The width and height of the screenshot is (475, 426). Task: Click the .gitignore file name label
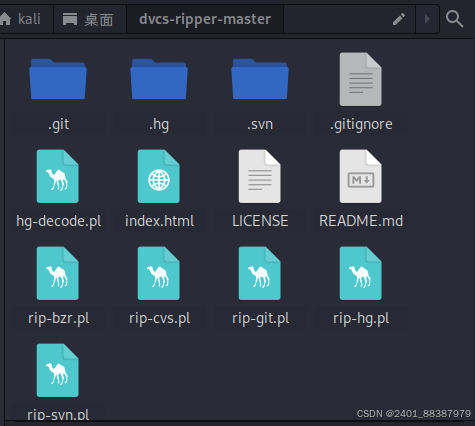click(x=361, y=125)
